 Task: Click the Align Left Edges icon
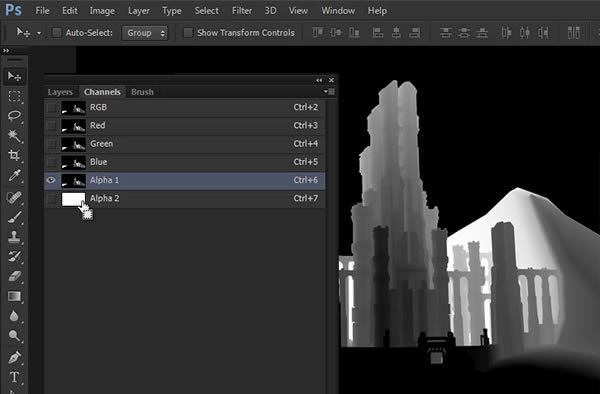click(378, 33)
